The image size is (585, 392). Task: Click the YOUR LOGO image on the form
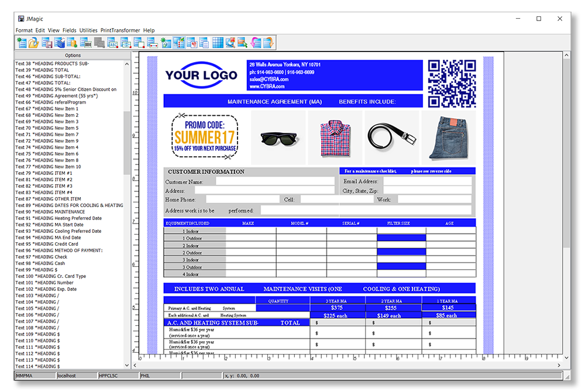tap(201, 75)
